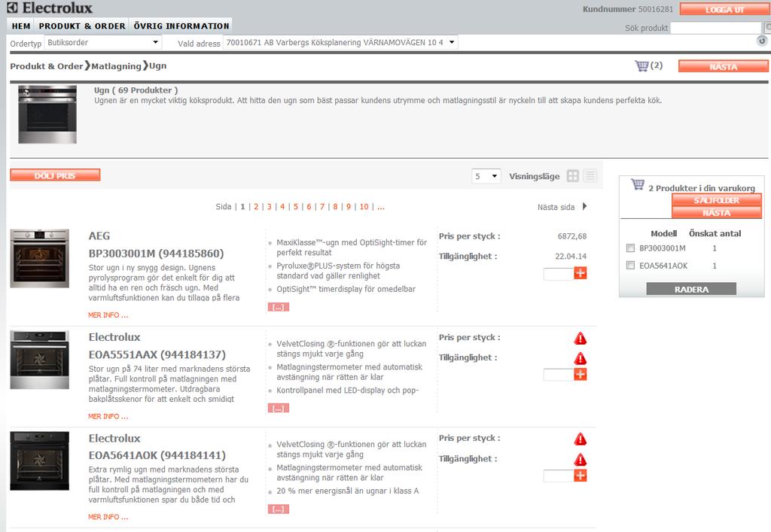The height and width of the screenshot is (532, 771).
Task: Click NÄSTA button beside the header cart
Action: (724, 66)
